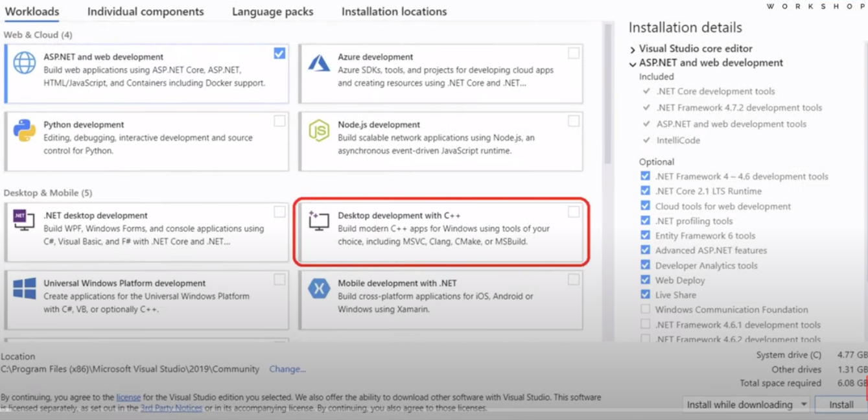The image size is (868, 420).
Task: Click the '.NET Core development tools' included item
Action: click(715, 91)
